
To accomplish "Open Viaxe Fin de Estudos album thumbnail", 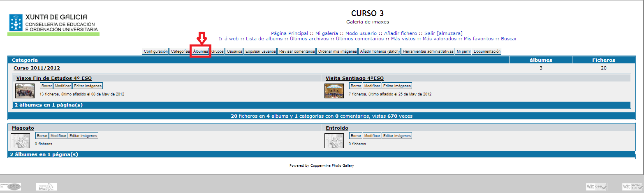I will [25, 91].
